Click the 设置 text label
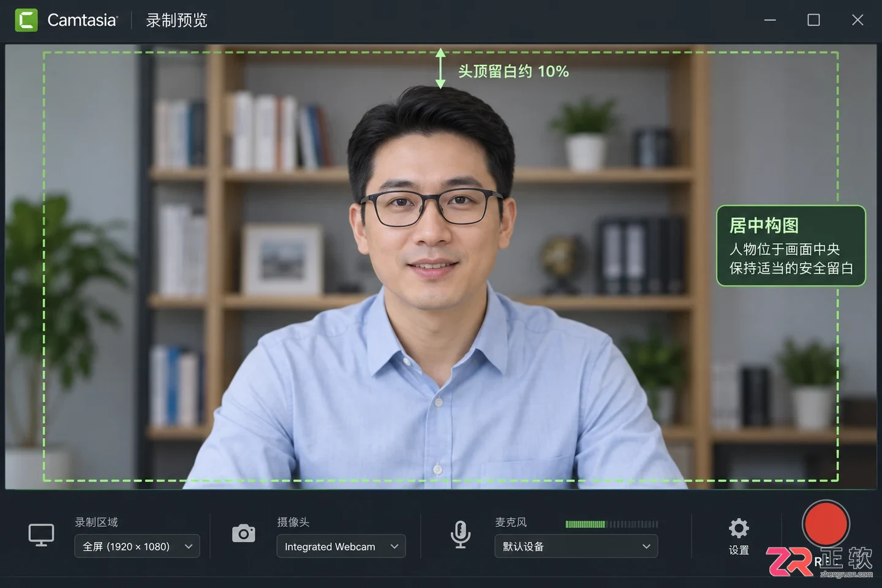Screen dimensions: 882x588 [x=739, y=550]
